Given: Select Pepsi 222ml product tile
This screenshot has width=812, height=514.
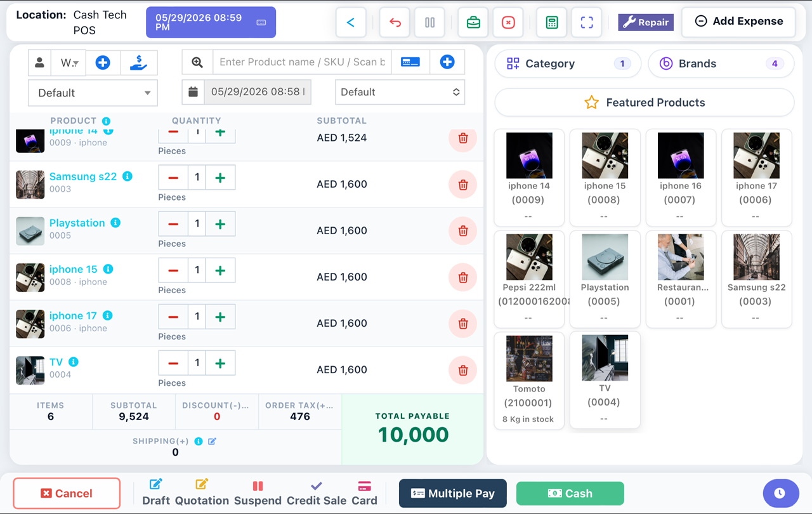Looking at the screenshot, I should 529,279.
